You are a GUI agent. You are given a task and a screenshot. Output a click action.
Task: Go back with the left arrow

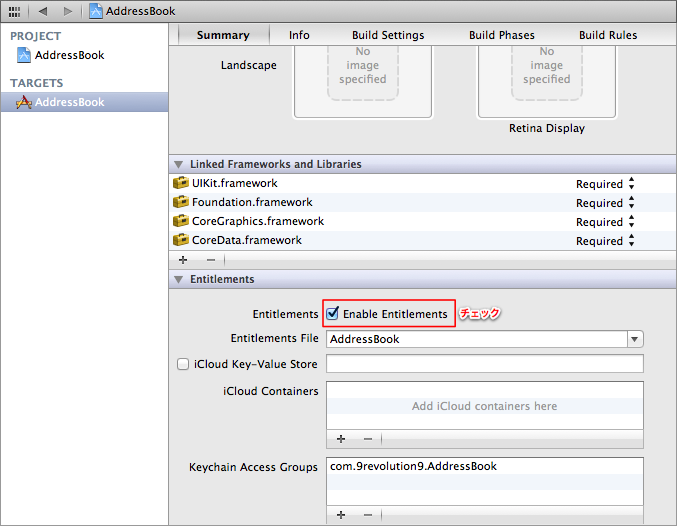(x=42, y=11)
